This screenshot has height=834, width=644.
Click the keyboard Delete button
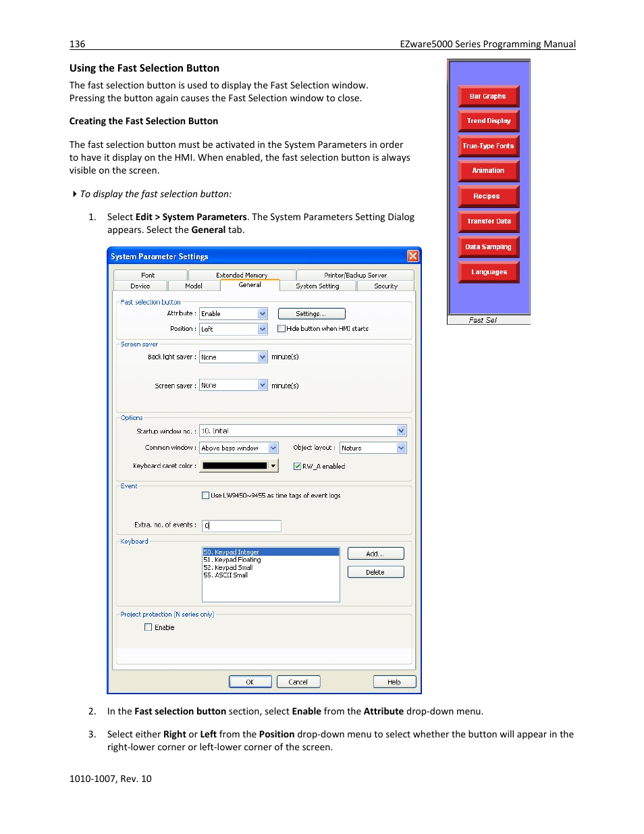click(x=375, y=572)
